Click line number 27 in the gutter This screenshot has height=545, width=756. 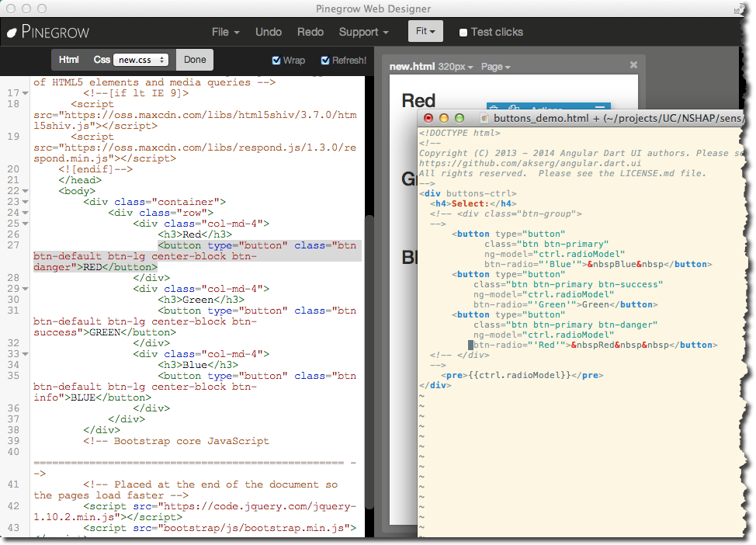(x=13, y=245)
